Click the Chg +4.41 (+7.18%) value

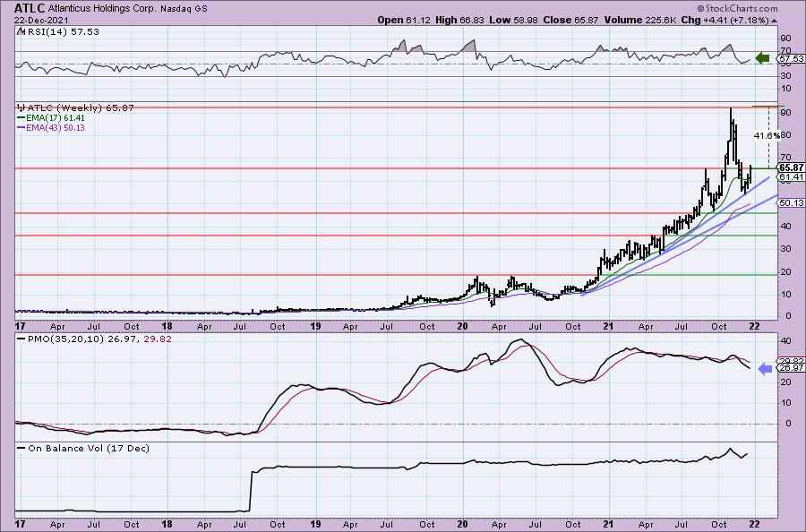pos(725,20)
